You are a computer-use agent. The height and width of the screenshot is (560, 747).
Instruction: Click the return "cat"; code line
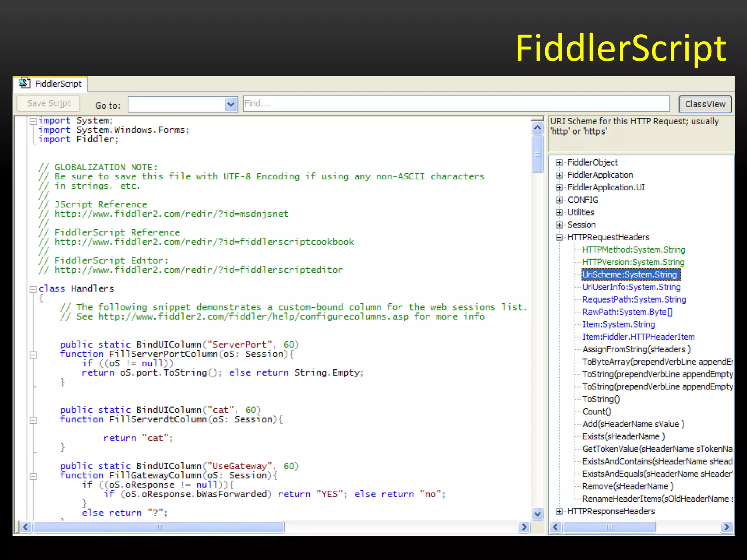(138, 438)
